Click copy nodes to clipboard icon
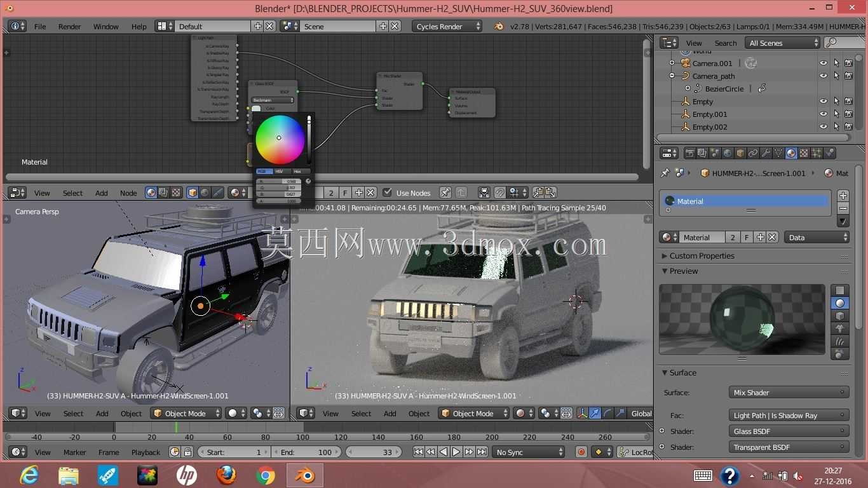868x488 pixels. (x=538, y=193)
